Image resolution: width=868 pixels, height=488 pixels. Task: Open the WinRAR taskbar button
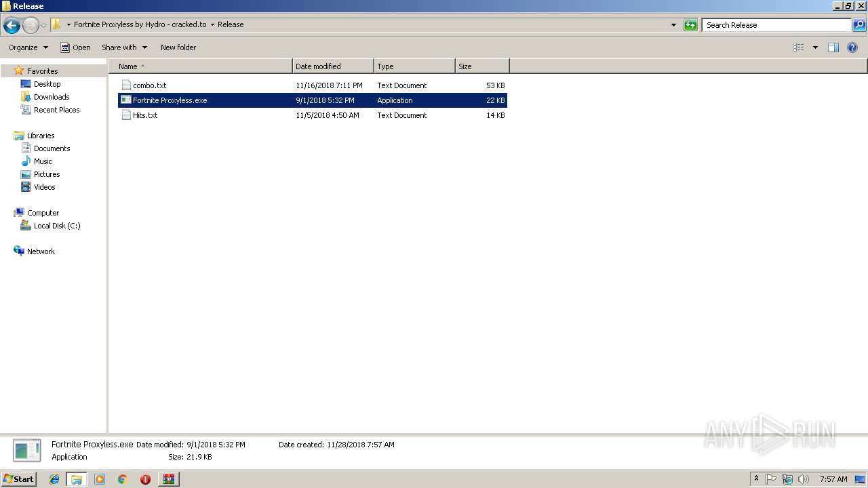coord(169,479)
